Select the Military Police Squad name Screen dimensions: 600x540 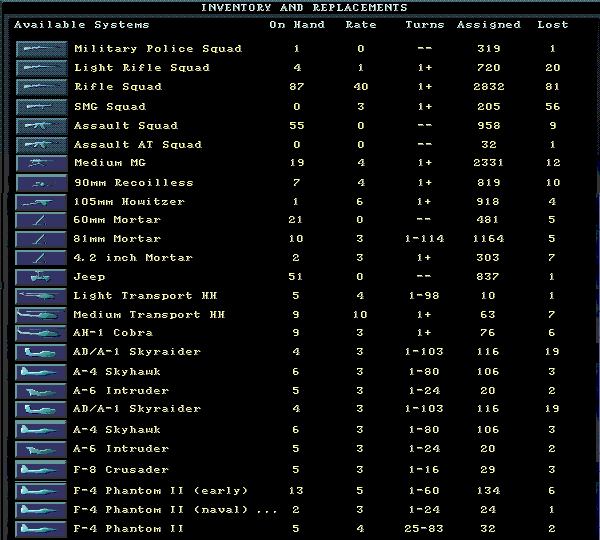(x=158, y=49)
